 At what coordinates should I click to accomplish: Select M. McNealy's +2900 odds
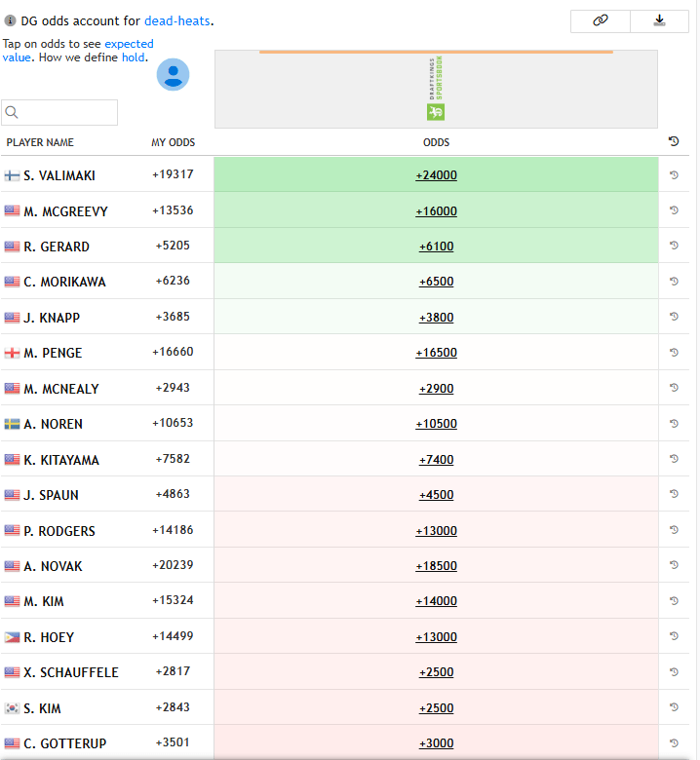(436, 389)
